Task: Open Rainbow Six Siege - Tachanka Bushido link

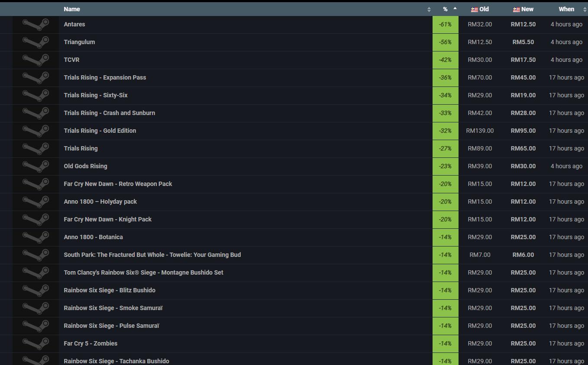Action: [x=116, y=361]
